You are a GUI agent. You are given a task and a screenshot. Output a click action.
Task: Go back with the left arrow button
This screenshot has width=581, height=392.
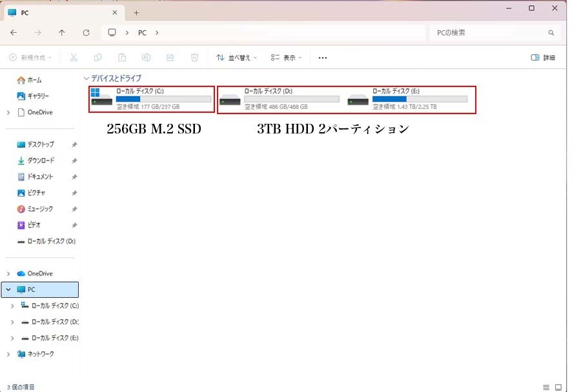click(x=14, y=33)
